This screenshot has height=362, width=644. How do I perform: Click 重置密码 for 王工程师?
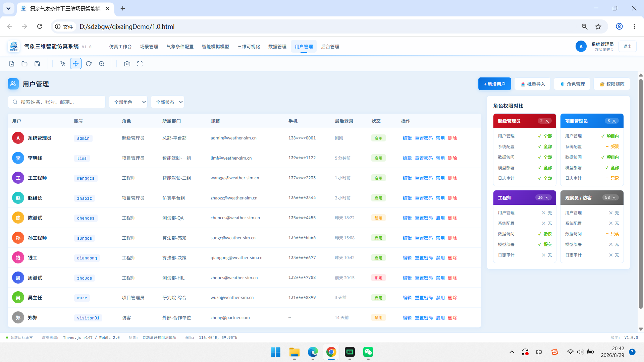coord(424,178)
